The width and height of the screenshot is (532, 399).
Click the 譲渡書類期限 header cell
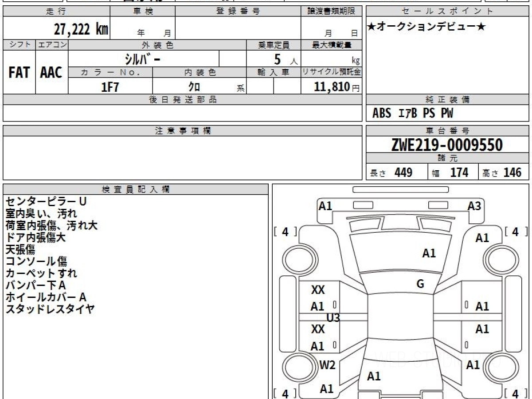point(331,12)
